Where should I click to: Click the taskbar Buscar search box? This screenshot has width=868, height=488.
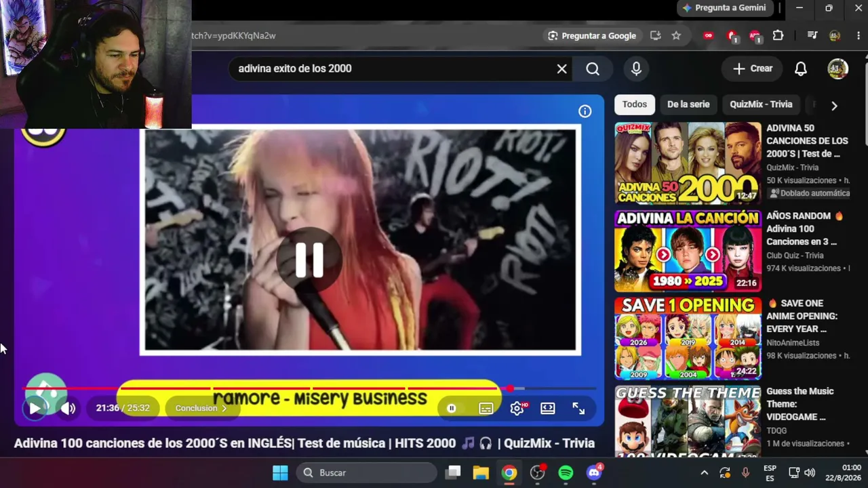(366, 472)
